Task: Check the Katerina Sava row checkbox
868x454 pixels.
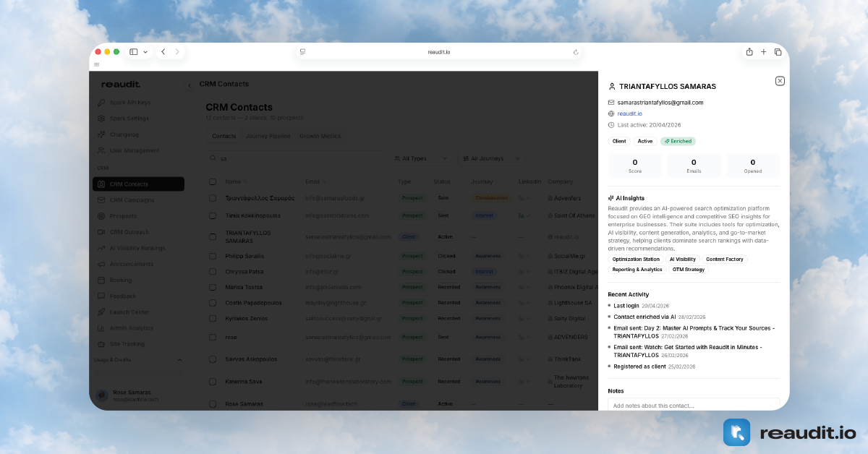Action: [213, 381]
